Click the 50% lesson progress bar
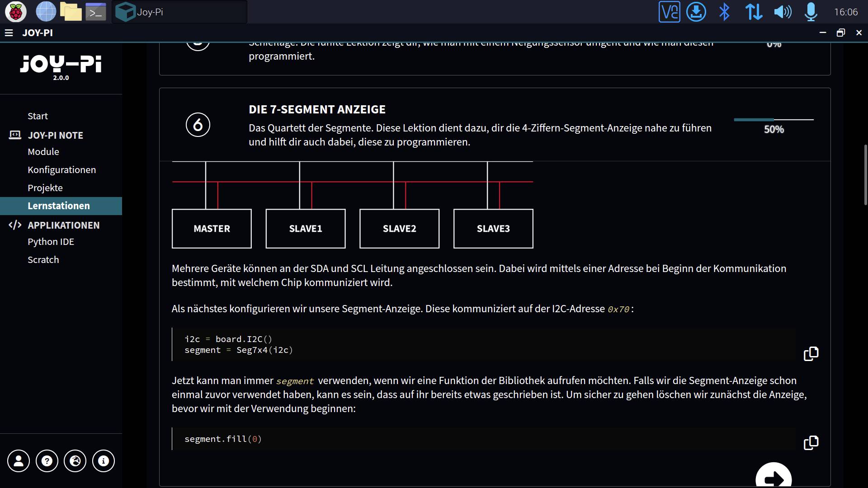 point(774,120)
